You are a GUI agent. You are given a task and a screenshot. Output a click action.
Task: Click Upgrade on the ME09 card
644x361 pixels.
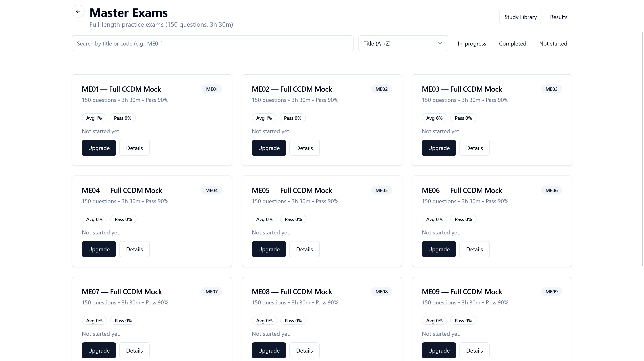439,351
